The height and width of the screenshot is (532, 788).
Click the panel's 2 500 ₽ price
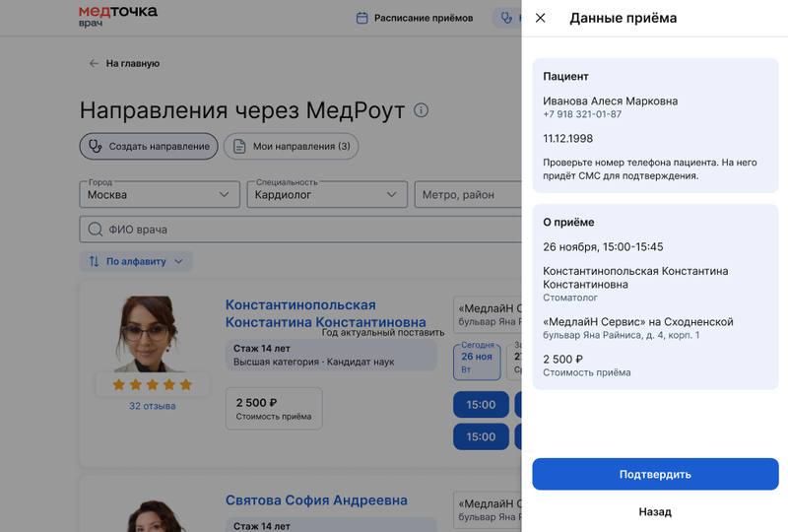[562, 359]
